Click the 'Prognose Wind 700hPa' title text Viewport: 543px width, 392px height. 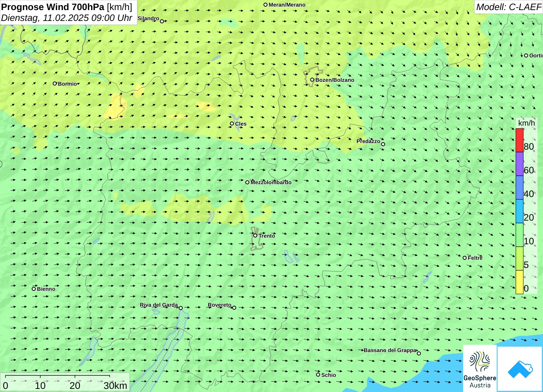tap(53, 7)
